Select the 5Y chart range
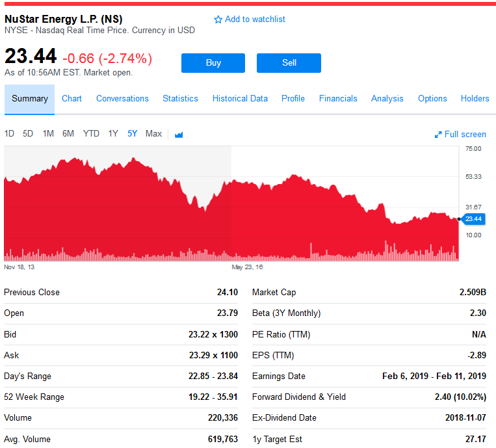 coord(132,134)
